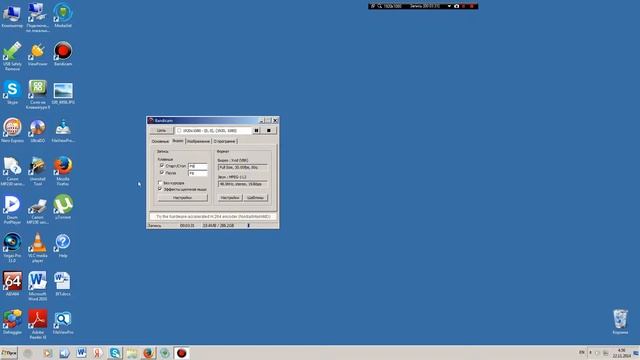Screen dimensions: 640x360
Task: Open the Start menu button
Action: click(x=9, y=353)
